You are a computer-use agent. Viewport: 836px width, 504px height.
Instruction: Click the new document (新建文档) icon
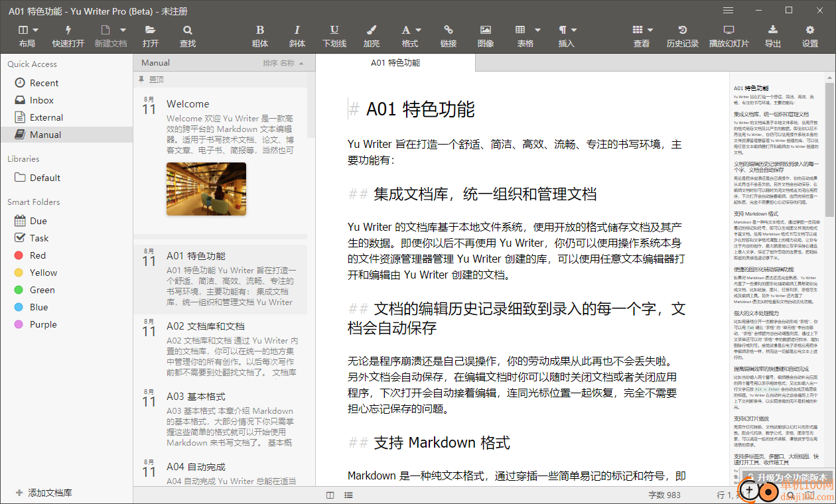[105, 30]
